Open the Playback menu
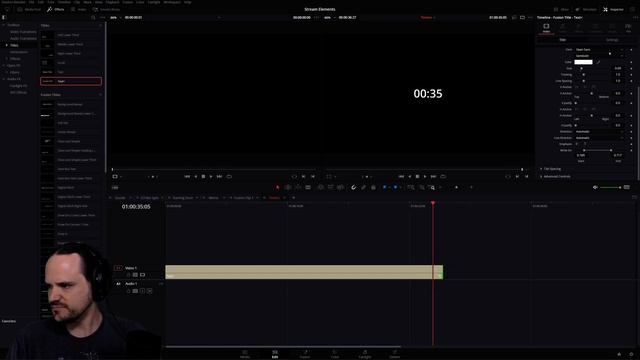 [x=113, y=2]
